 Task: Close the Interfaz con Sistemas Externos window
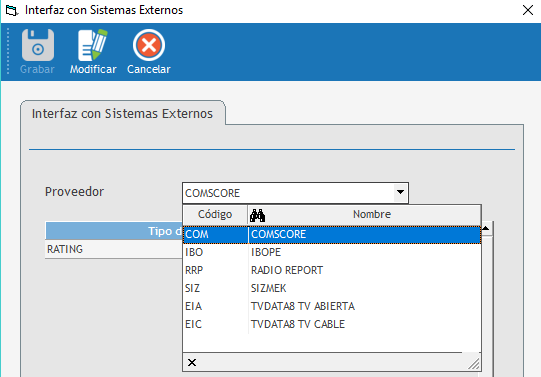click(528, 10)
